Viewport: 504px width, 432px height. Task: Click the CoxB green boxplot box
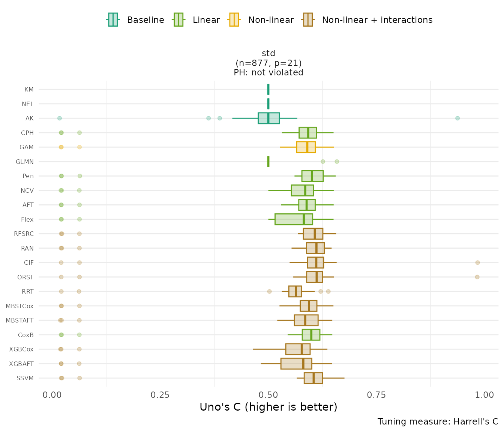click(311, 335)
